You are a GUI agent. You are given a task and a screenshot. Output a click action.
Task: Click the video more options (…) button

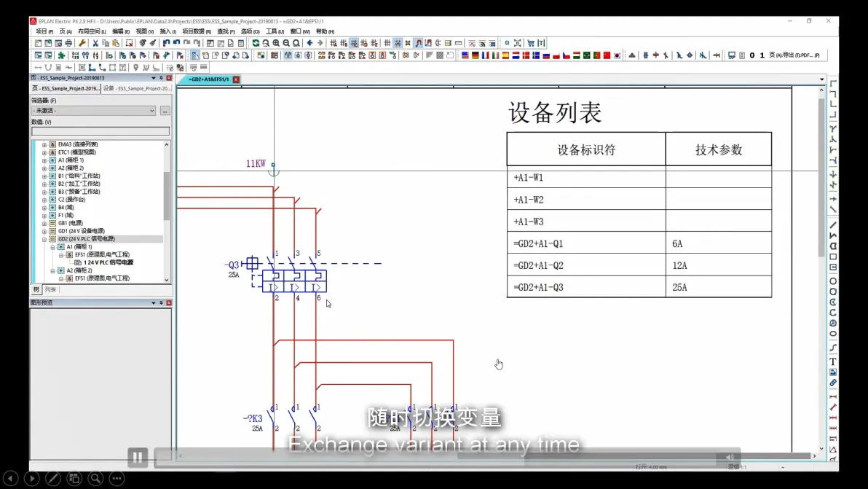coord(117,478)
